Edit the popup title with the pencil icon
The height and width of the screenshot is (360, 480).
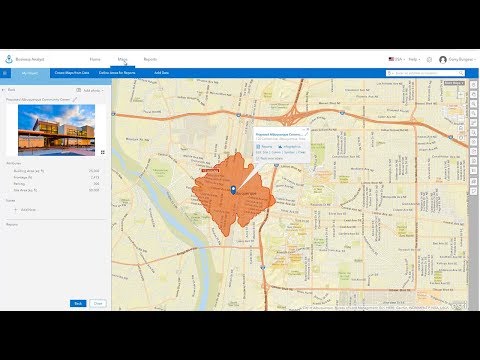[x=306, y=134]
